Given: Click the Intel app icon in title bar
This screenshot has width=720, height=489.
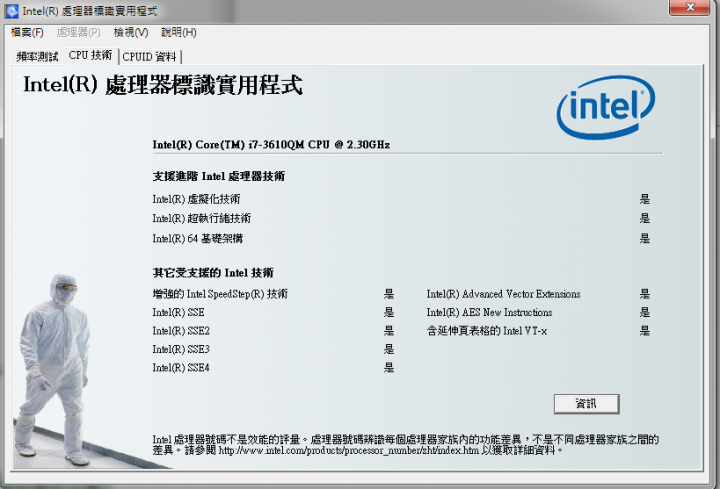Looking at the screenshot, I should click(x=11, y=11).
